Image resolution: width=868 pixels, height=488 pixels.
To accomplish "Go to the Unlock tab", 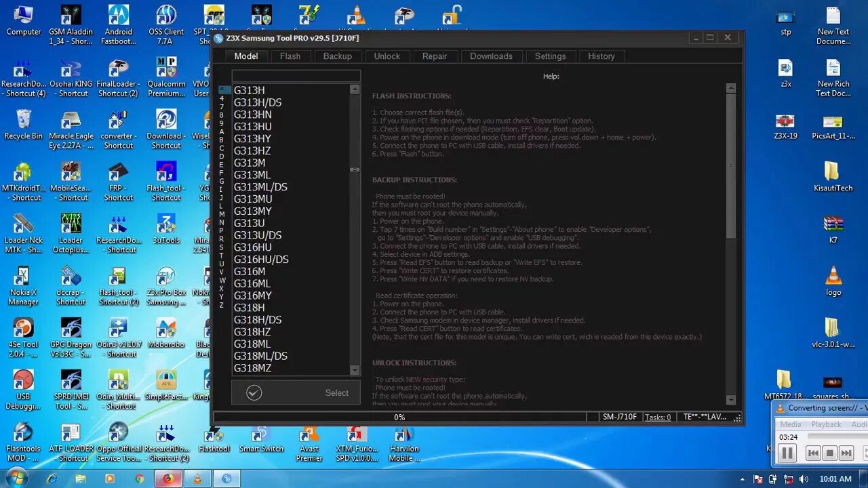I will click(x=387, y=56).
